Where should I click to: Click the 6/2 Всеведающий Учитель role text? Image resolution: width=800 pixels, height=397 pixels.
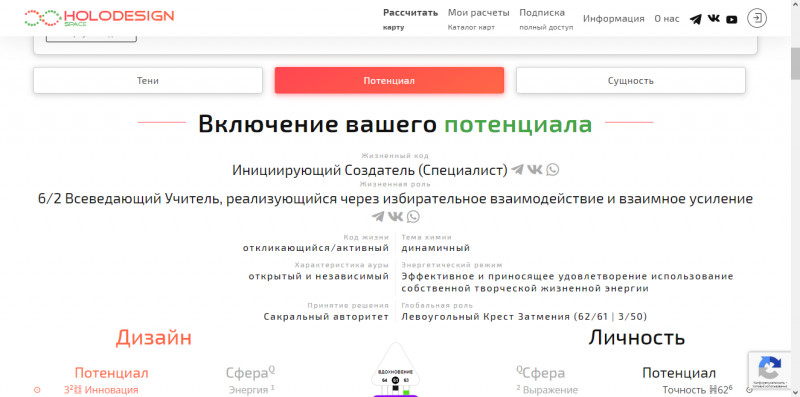click(395, 199)
